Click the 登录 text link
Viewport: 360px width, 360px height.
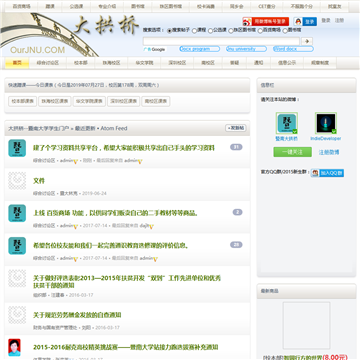coord(326,21)
